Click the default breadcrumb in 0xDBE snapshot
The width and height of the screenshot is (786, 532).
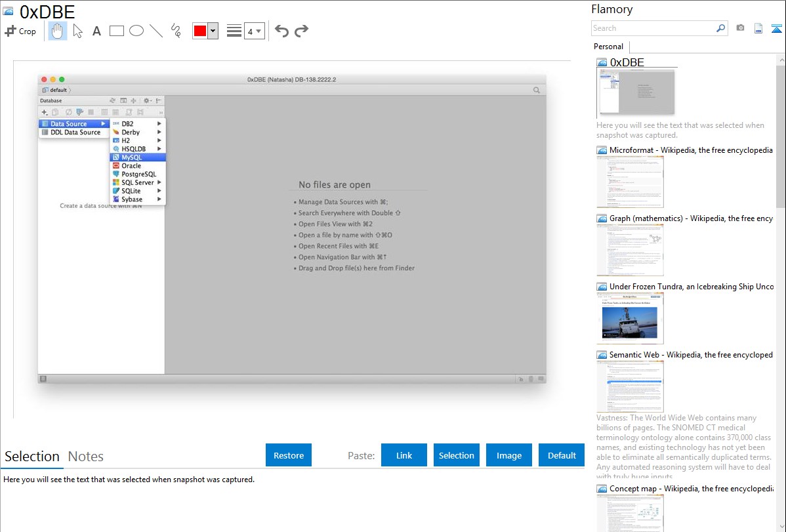tap(55, 91)
